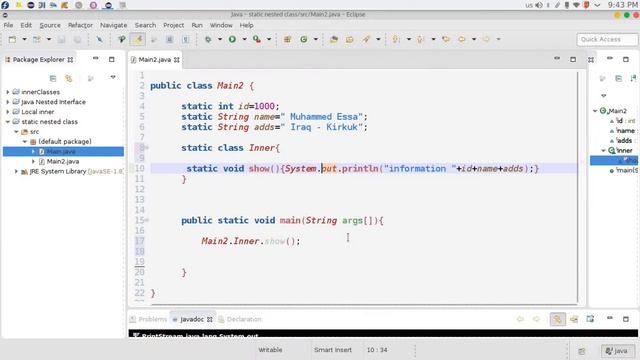Click the New file toolbar icon
The image size is (640, 360).
point(12,39)
